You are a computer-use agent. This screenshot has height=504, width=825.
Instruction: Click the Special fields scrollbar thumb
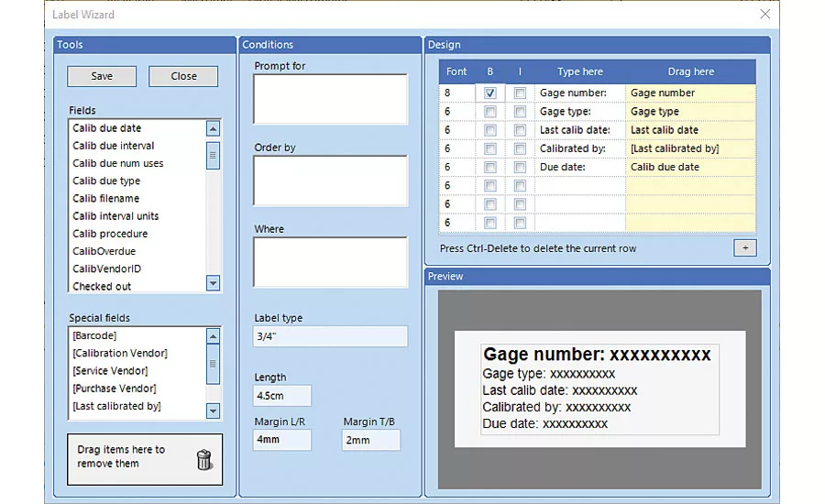213,364
